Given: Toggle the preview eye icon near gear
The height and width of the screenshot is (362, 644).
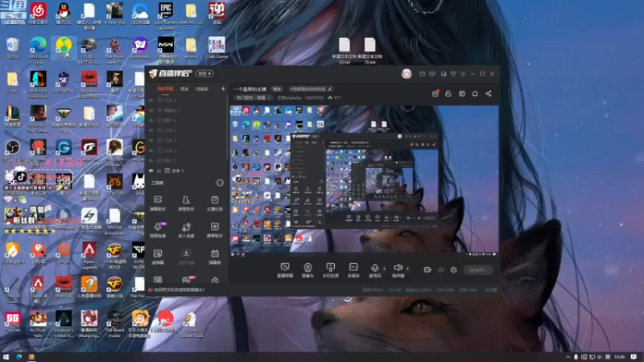Looking at the screenshot, I should coord(440,269).
